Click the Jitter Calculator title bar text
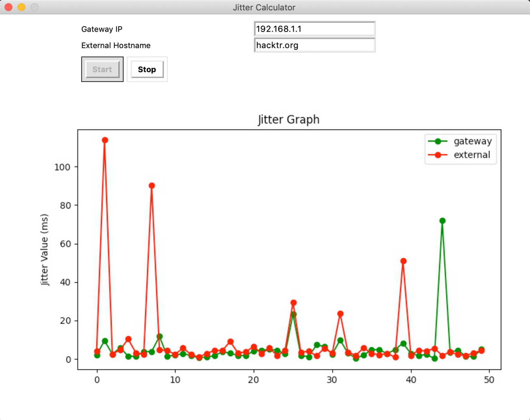Viewport: 530px width, 420px height. click(x=264, y=7)
